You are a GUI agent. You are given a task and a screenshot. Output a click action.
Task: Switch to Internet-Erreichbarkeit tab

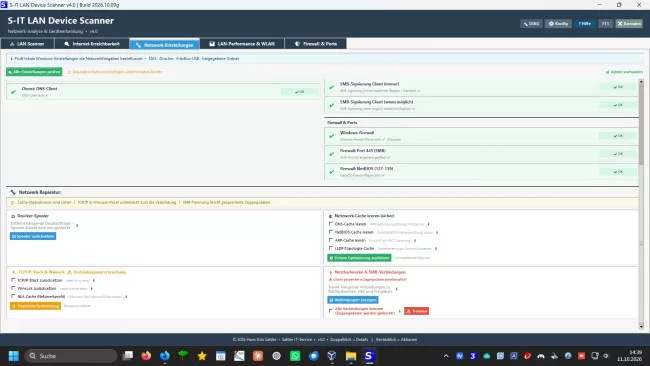click(92, 44)
